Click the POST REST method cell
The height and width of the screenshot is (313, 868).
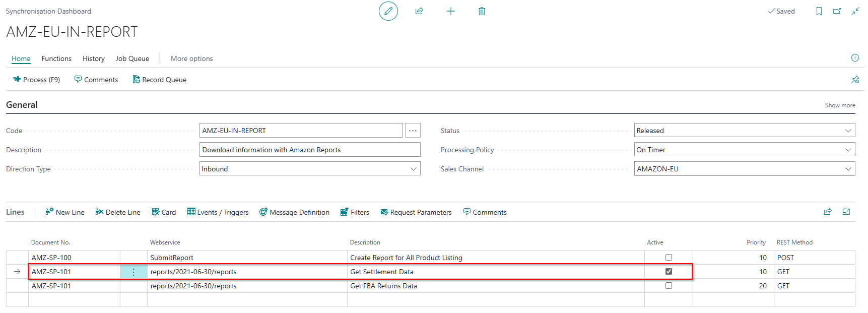(x=814, y=258)
